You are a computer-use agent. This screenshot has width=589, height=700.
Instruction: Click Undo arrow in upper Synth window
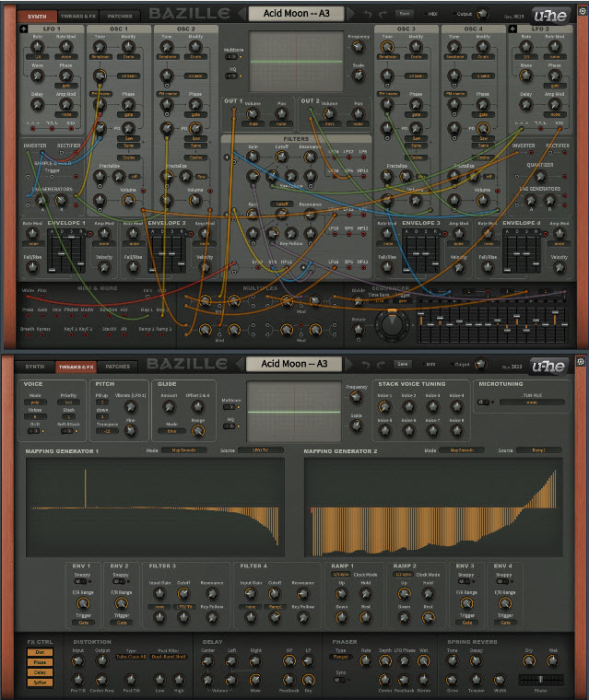click(x=368, y=15)
